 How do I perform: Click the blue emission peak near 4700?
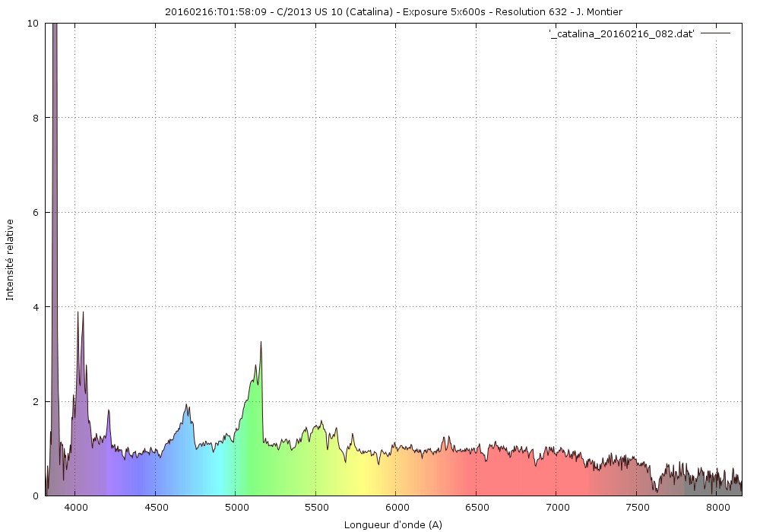[187, 406]
